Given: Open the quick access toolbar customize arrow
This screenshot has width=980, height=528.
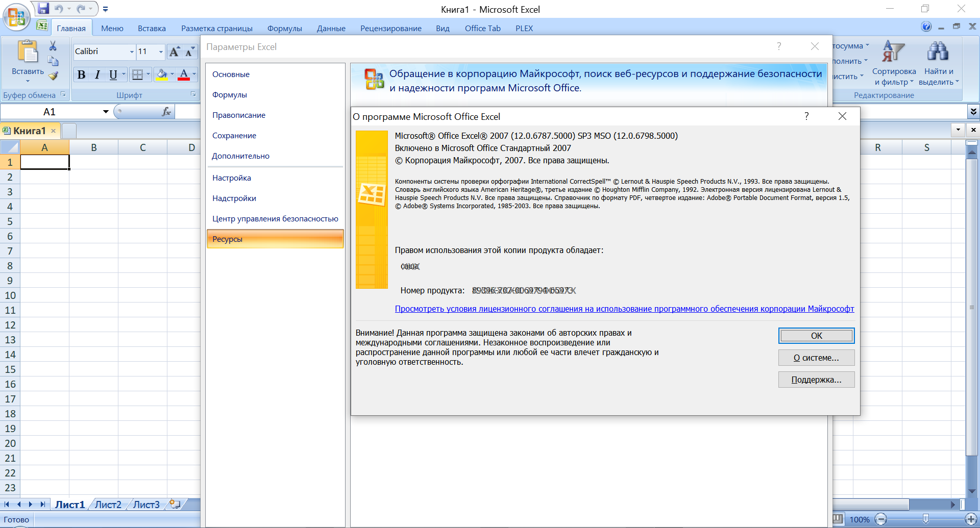Looking at the screenshot, I should (x=105, y=9).
